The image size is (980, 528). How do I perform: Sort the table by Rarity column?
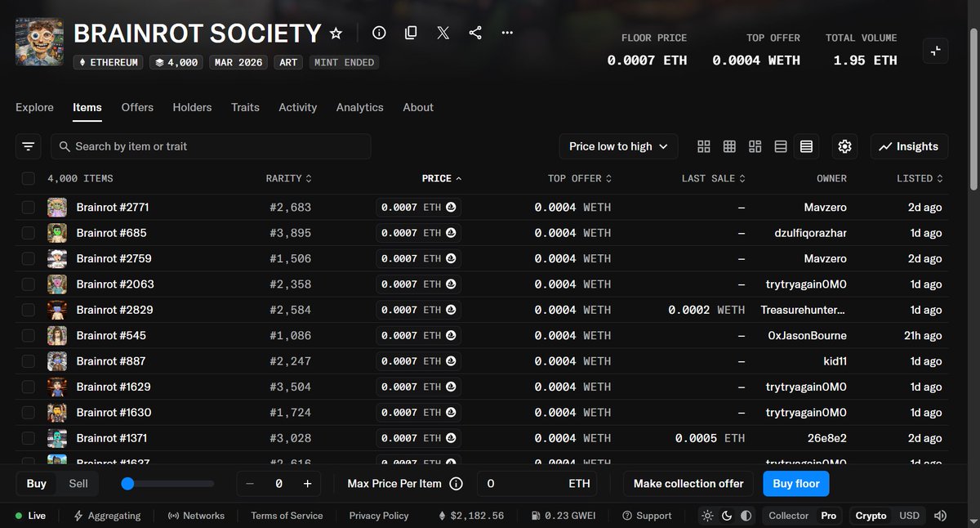(x=288, y=178)
